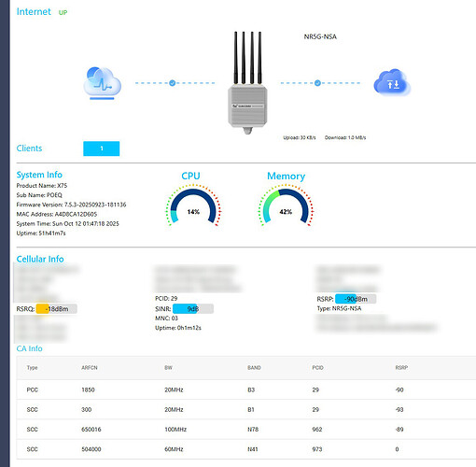Click ARFCN 650016 cell
The image size is (476, 467).
(91, 430)
